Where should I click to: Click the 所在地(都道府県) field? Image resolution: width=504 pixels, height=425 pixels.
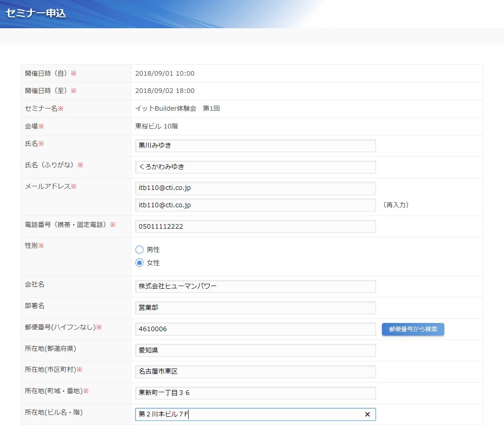tap(255, 350)
